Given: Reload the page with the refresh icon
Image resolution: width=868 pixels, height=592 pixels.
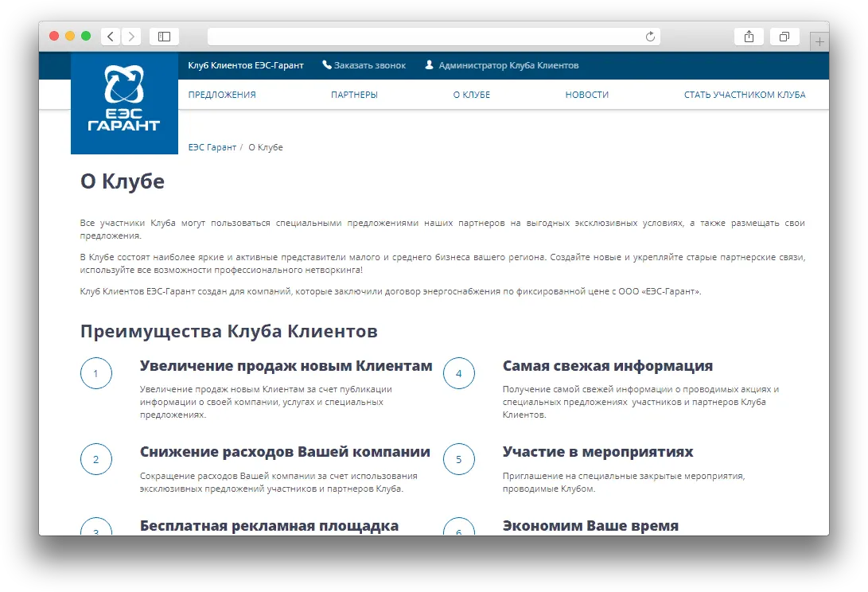Looking at the screenshot, I should 651,37.
